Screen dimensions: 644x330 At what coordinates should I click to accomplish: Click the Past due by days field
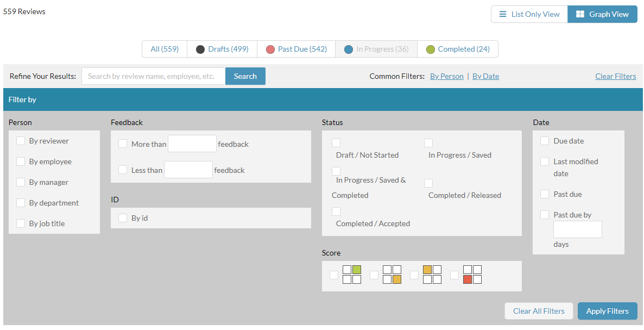(577, 229)
